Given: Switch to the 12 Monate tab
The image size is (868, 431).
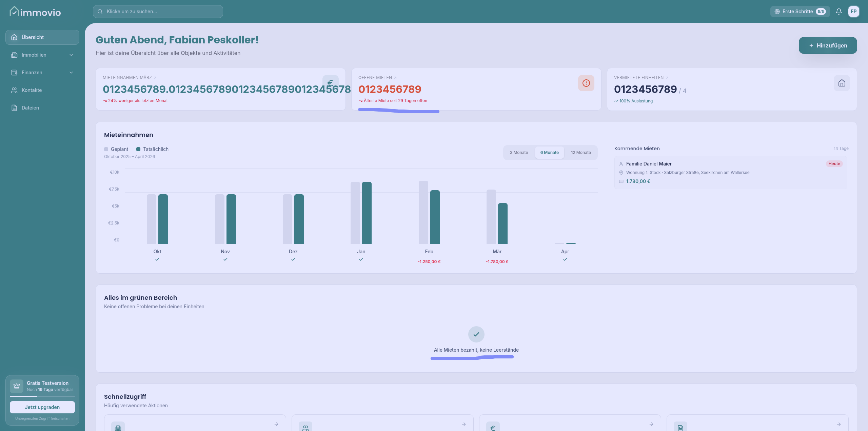Looking at the screenshot, I should (580, 153).
